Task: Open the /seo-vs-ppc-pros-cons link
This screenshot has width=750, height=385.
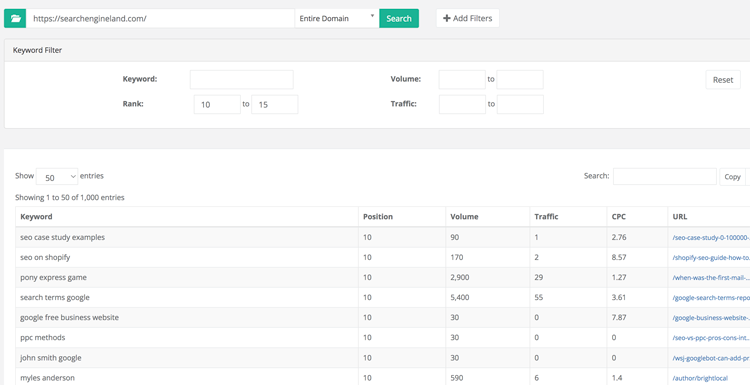Action: [711, 338]
